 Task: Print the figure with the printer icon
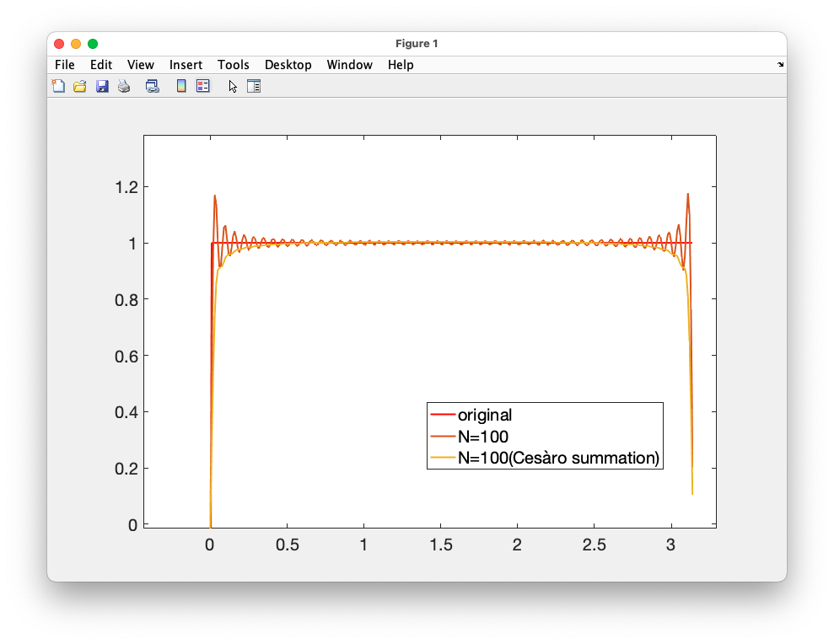[x=124, y=86]
